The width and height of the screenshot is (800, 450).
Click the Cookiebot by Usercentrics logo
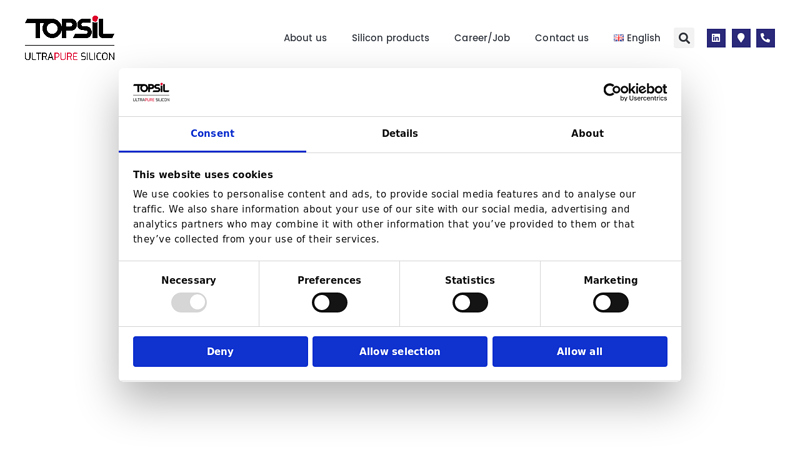point(634,92)
